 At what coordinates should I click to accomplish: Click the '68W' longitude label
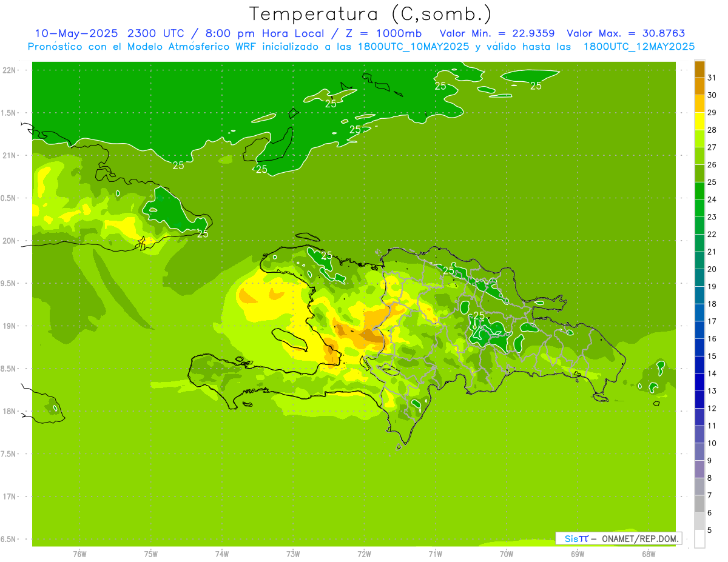tap(649, 554)
